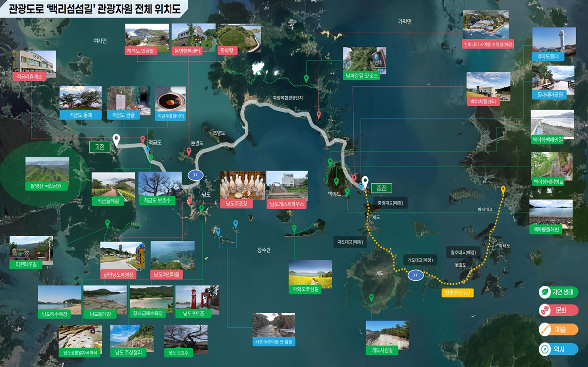
Task: Click the 하화도꽃섬길 green label
Action: pos(310,289)
